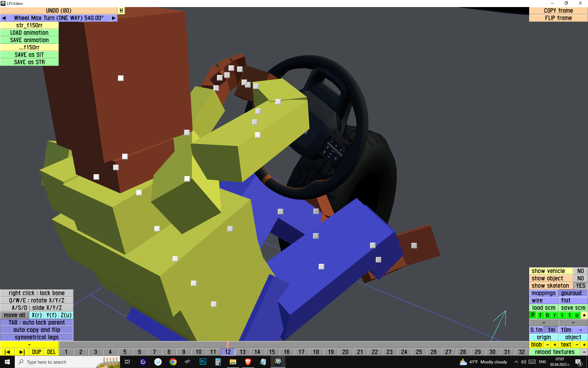Select frame 5 in the timeline
Image resolution: width=588 pixels, height=368 pixels.
pos(125,352)
